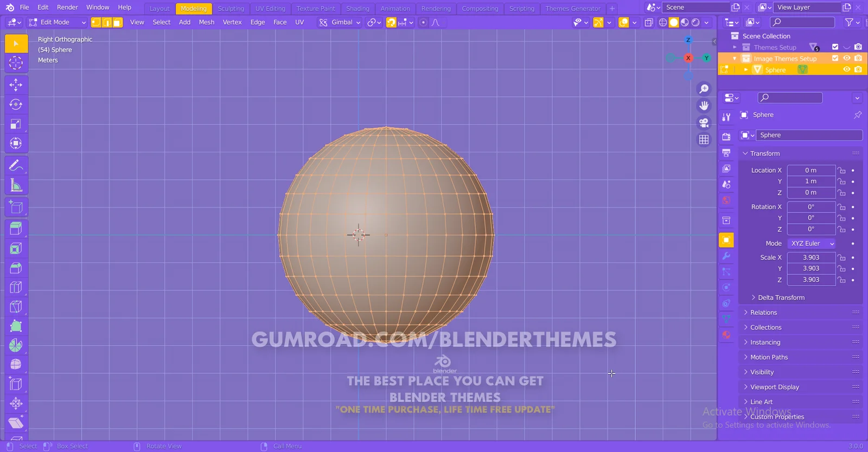Activate the Poly Build tool
The width and height of the screenshot is (868, 452).
coord(16,326)
